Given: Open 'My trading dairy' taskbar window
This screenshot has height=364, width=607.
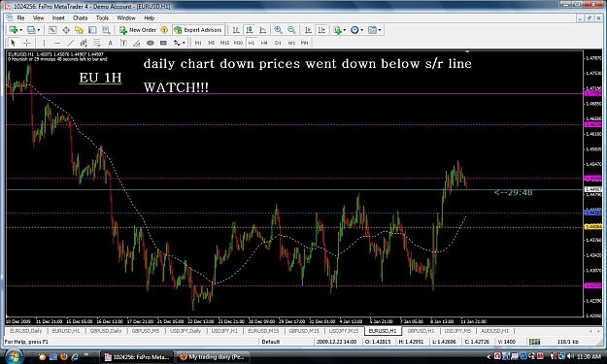Looking at the screenshot, I should (x=213, y=356).
